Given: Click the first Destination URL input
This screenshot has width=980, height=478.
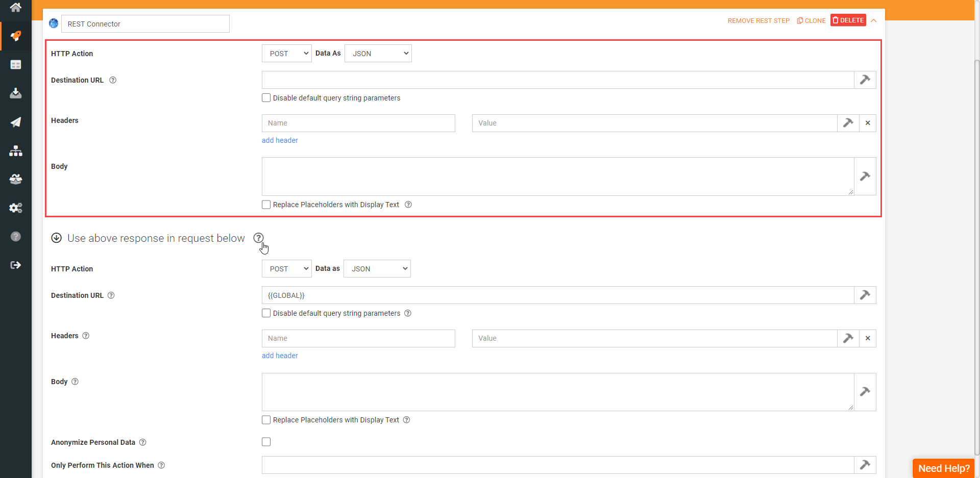Looking at the screenshot, I should (x=558, y=80).
